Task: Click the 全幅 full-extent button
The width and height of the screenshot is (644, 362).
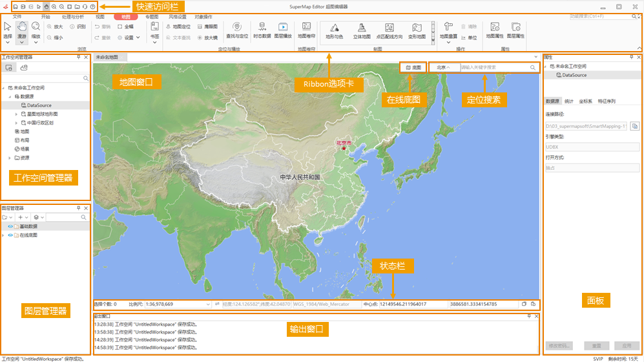Action: [125, 27]
